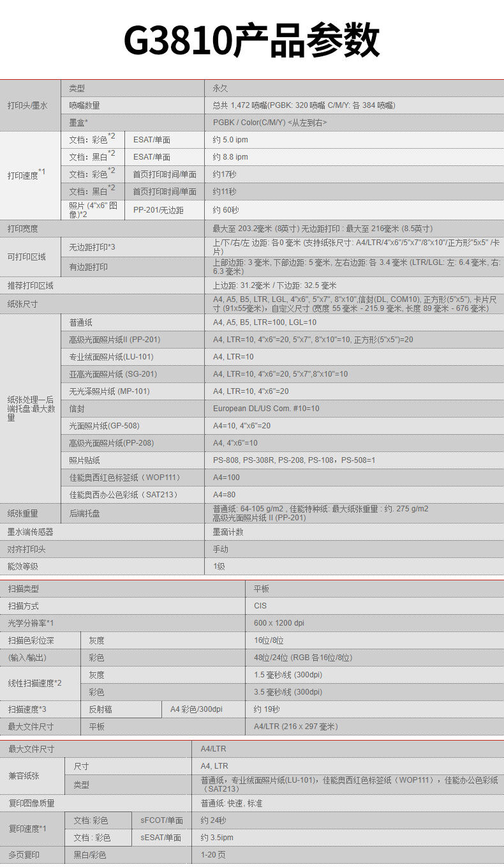Screen dimensions: 504x867
Task: Select the 推荐打印区域 label
Action: 30,286
